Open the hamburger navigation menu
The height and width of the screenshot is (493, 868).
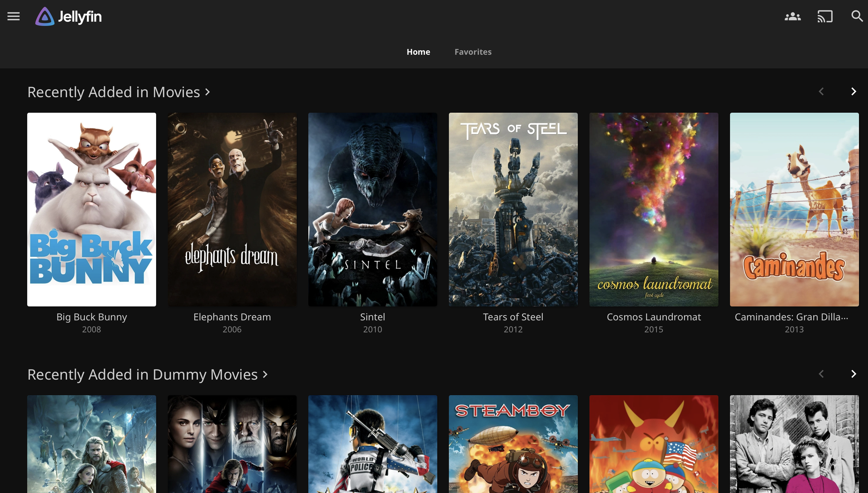click(14, 16)
